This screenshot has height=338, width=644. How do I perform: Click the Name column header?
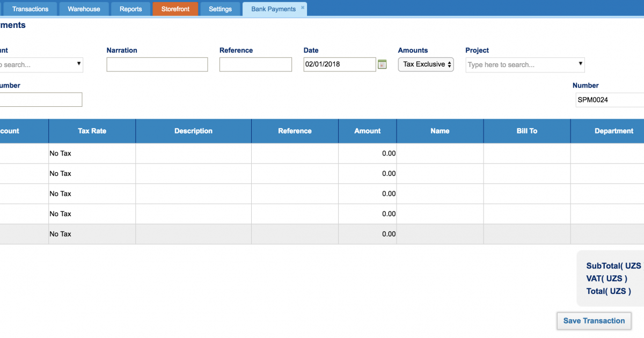(440, 131)
